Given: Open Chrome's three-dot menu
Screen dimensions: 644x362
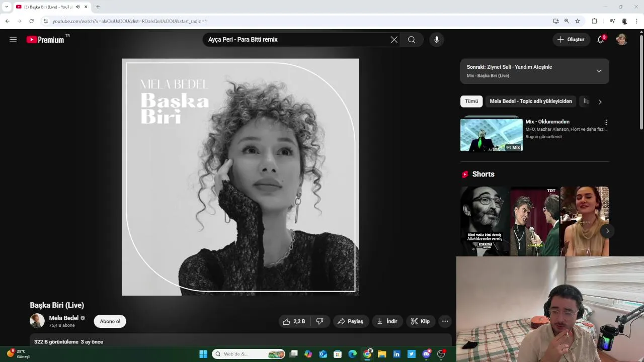Looking at the screenshot, I should click(636, 21).
